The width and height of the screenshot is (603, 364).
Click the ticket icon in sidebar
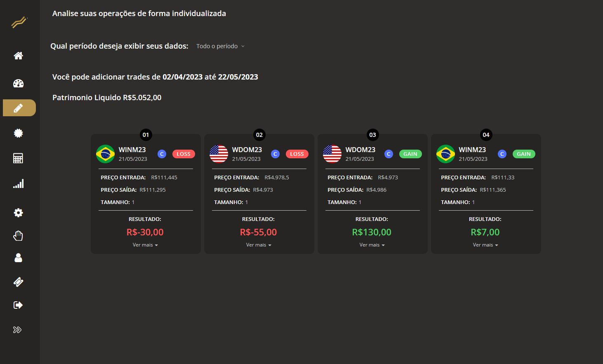[18, 282]
